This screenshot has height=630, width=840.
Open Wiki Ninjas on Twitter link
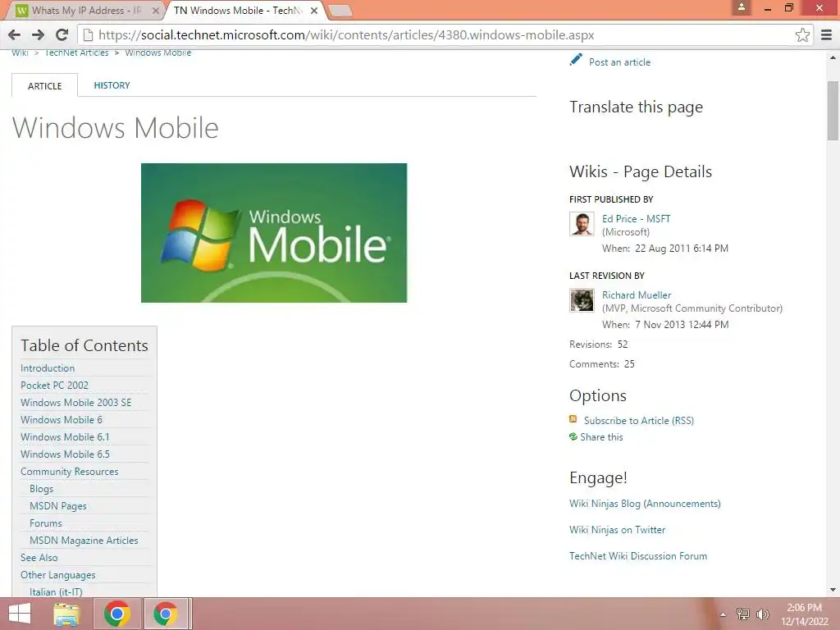pyautogui.click(x=617, y=530)
